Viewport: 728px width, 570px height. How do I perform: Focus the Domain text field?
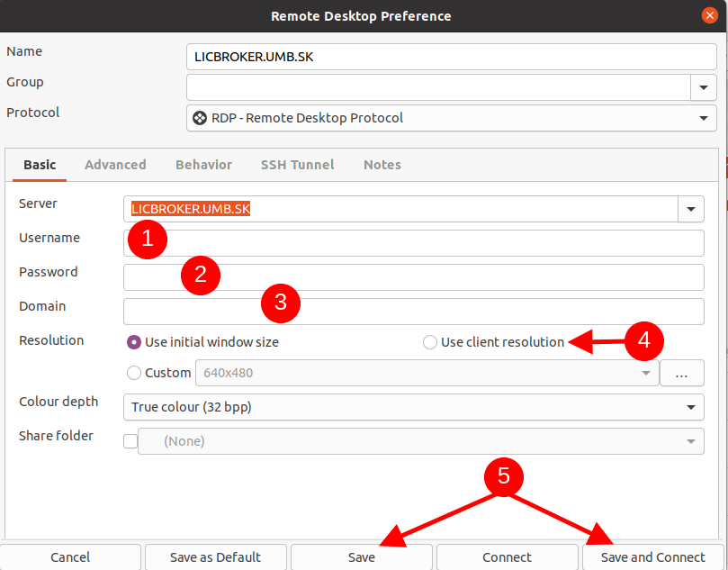click(414, 312)
